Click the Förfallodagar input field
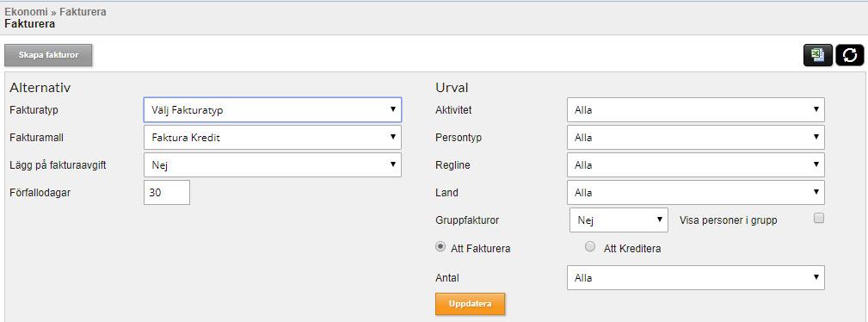Viewport: 868px width, 322px height. pyautogui.click(x=167, y=192)
